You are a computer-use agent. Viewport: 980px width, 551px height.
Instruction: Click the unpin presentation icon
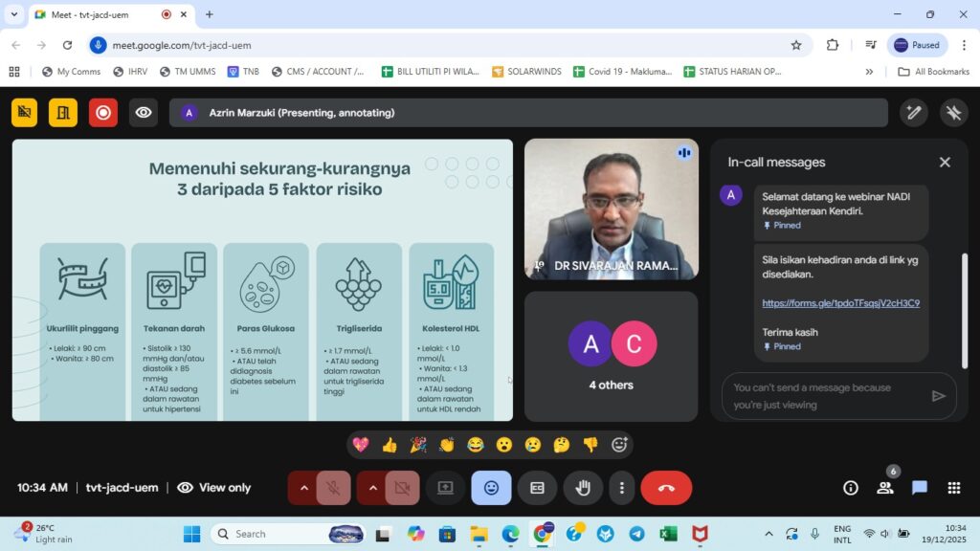953,113
